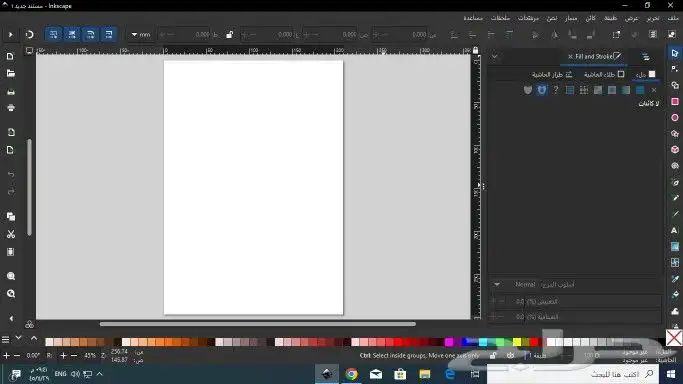Viewport: 683px width, 384px height.
Task: Select the Gradient tool
Action: pos(675,246)
